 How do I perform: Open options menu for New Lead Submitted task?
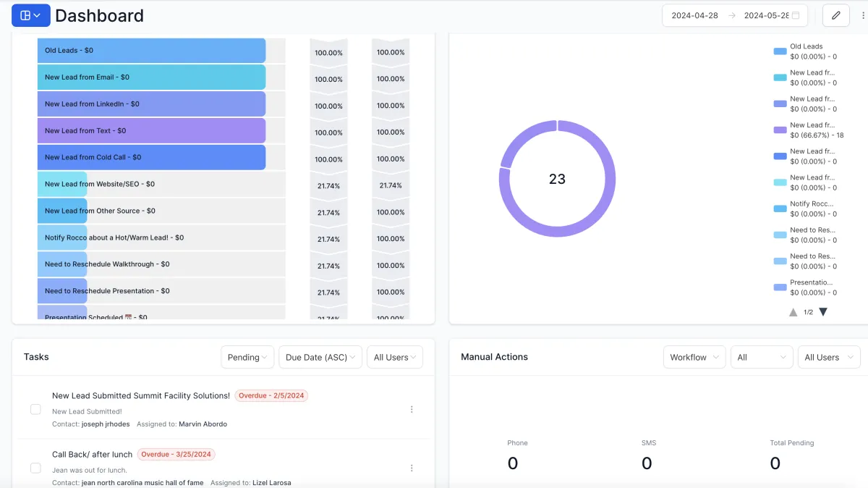click(412, 410)
